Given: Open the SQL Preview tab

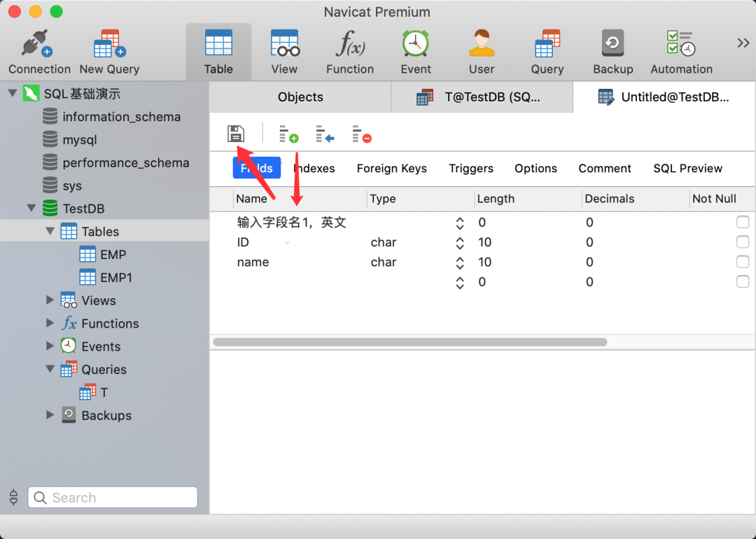Looking at the screenshot, I should pyautogui.click(x=687, y=169).
